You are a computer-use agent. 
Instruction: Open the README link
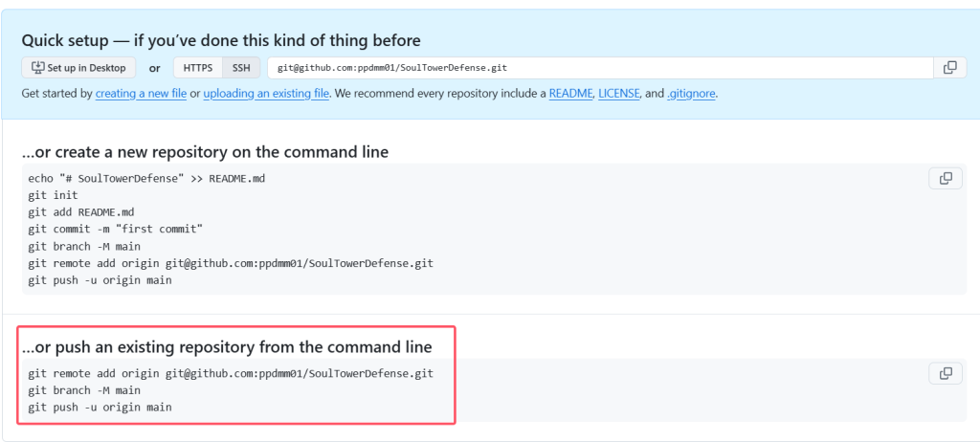(x=570, y=94)
